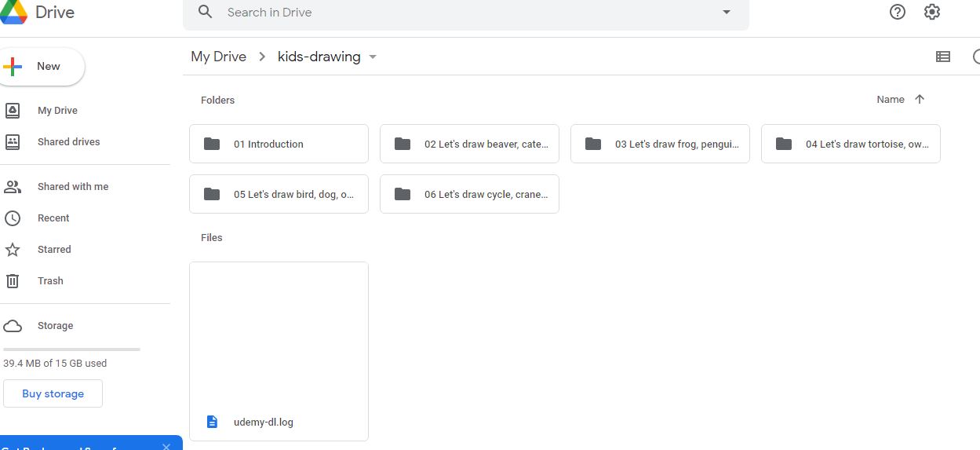Click the search magnifier icon
The image size is (980, 450).
[x=206, y=12]
